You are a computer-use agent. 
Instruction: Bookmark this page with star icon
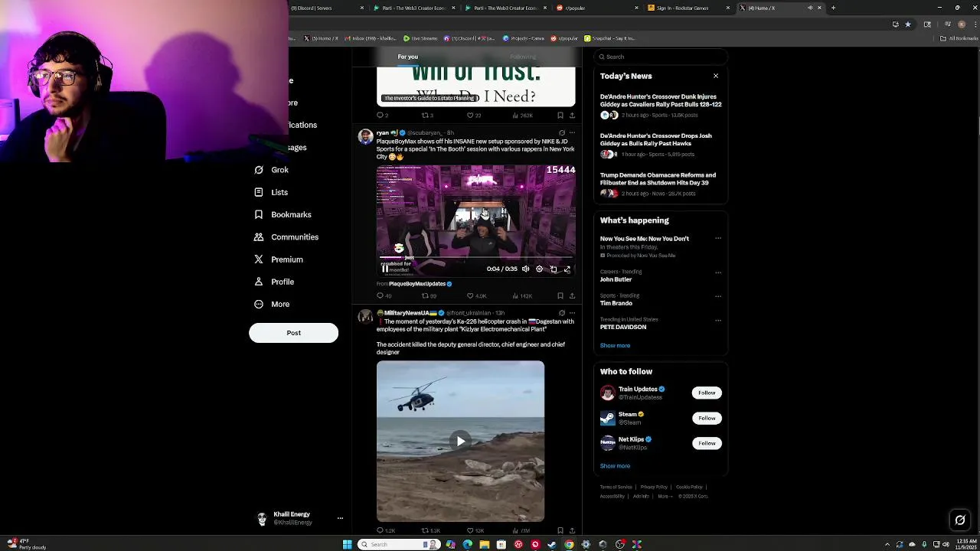pos(908,24)
